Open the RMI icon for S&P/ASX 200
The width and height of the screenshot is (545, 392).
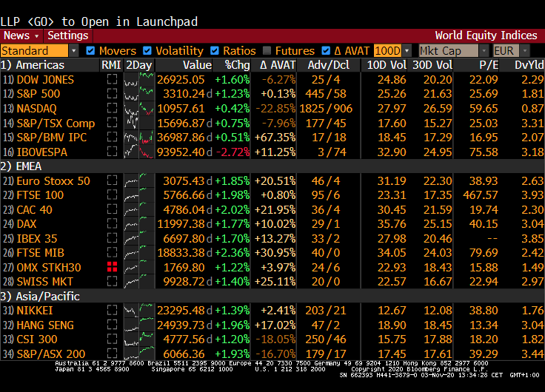coord(112,354)
